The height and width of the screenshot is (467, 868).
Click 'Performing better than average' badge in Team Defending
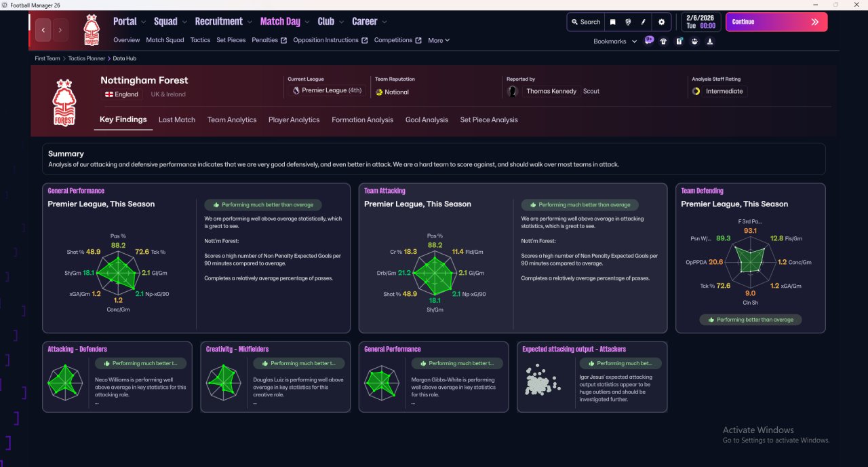pos(750,320)
